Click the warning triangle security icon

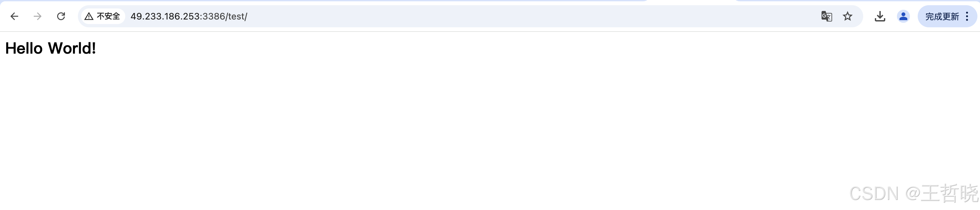89,16
